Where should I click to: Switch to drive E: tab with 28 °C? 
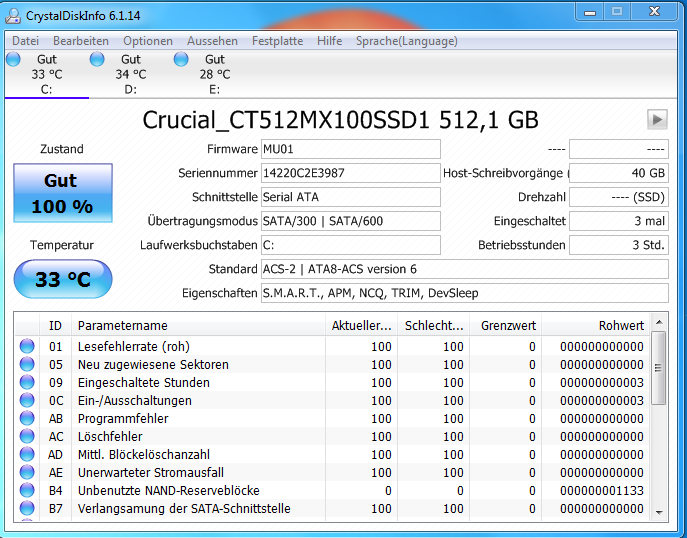coord(215,74)
